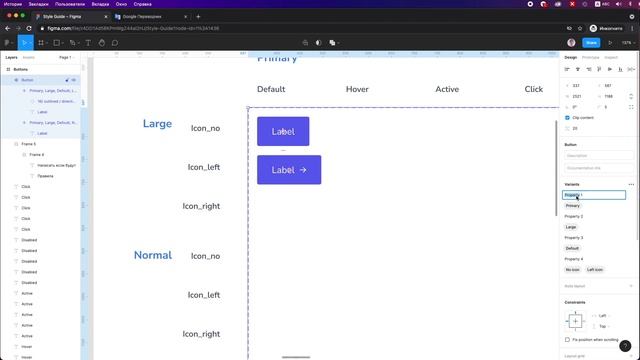The height and width of the screenshot is (360, 640).
Task: Open the Окно menu in menu bar
Action: click(121, 4)
